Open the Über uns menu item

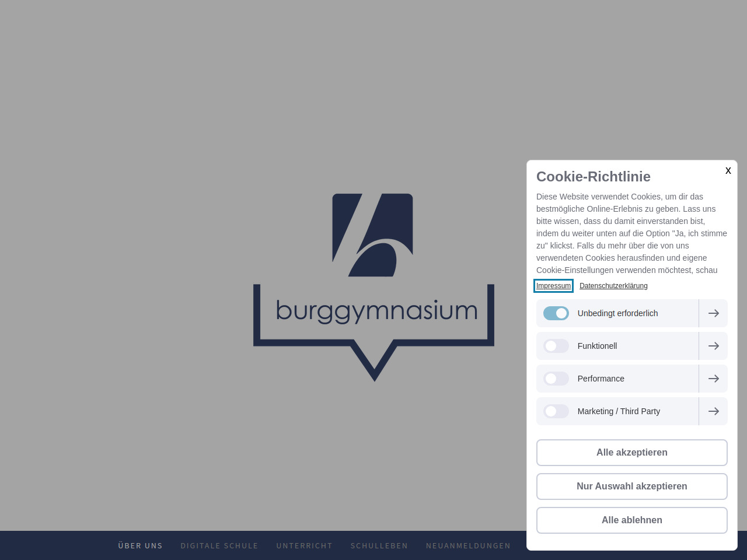pos(140,546)
